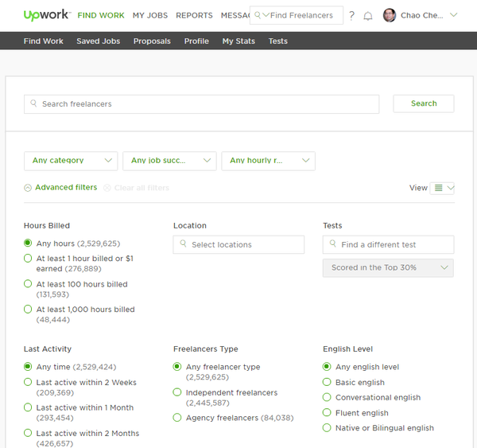Click the list view icon next to View
This screenshot has width=477, height=448.
tap(438, 188)
